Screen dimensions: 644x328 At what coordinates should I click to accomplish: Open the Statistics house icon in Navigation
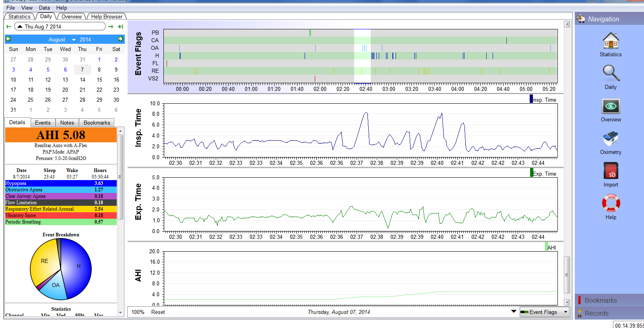[611, 41]
